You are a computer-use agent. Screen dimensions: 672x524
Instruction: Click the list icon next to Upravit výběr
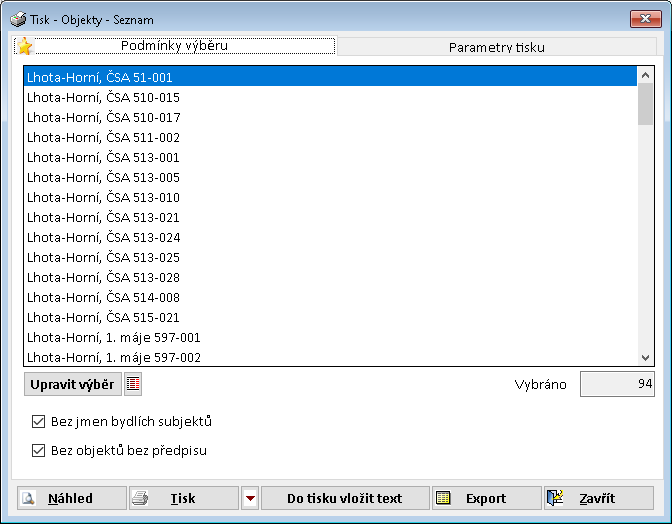click(x=133, y=385)
